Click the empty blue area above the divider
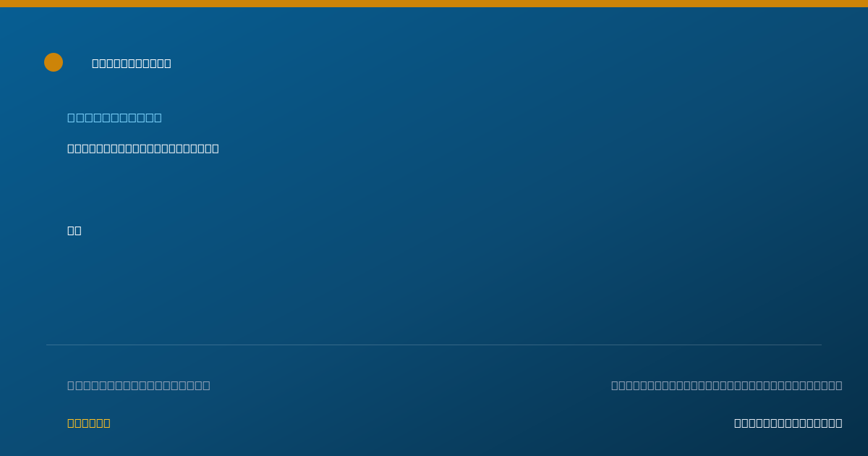 [434, 290]
